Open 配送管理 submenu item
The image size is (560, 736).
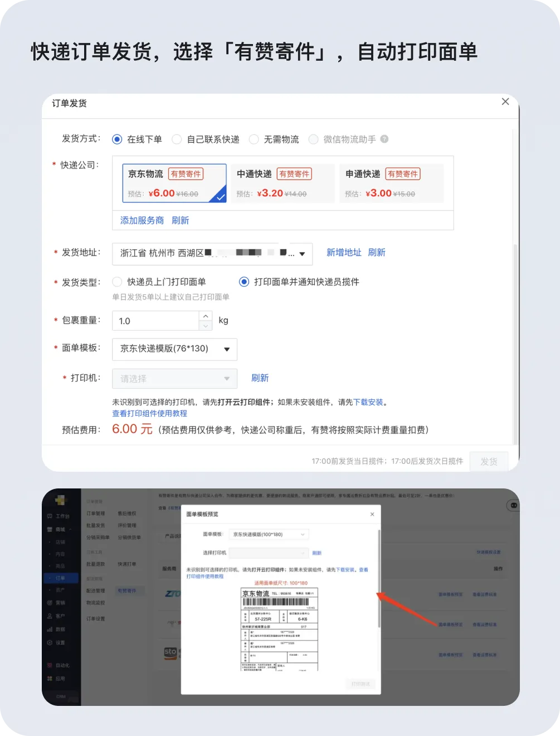[x=96, y=590]
